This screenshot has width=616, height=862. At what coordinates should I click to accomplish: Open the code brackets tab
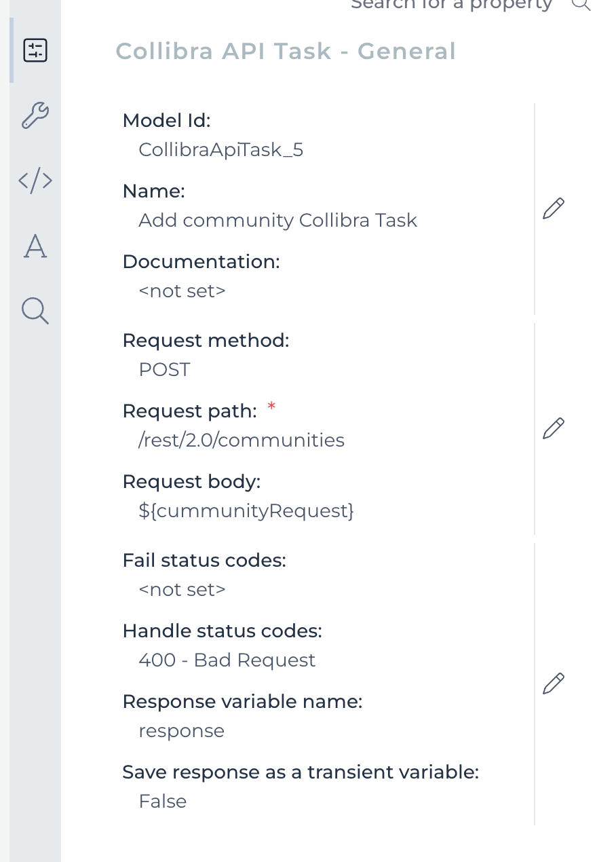(35, 181)
